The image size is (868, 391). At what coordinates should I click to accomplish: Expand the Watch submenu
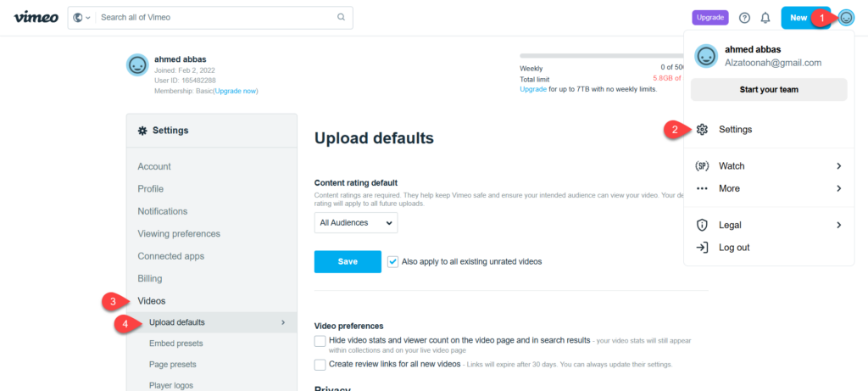click(x=838, y=166)
